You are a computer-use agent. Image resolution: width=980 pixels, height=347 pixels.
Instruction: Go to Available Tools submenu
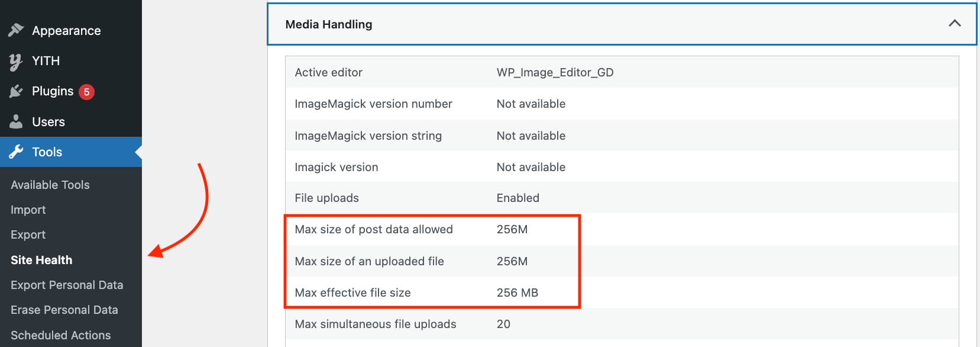click(x=50, y=185)
